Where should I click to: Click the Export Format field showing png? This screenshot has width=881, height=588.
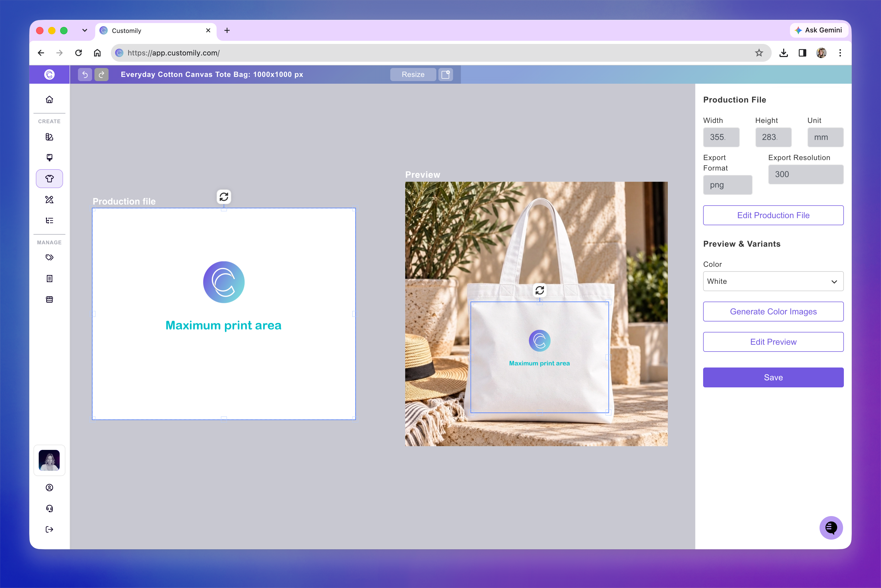click(x=728, y=185)
